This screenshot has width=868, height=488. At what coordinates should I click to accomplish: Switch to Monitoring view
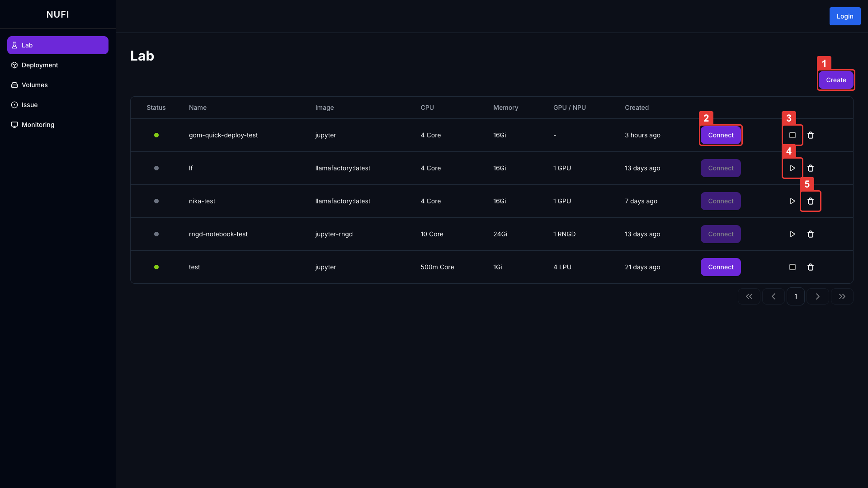[38, 125]
